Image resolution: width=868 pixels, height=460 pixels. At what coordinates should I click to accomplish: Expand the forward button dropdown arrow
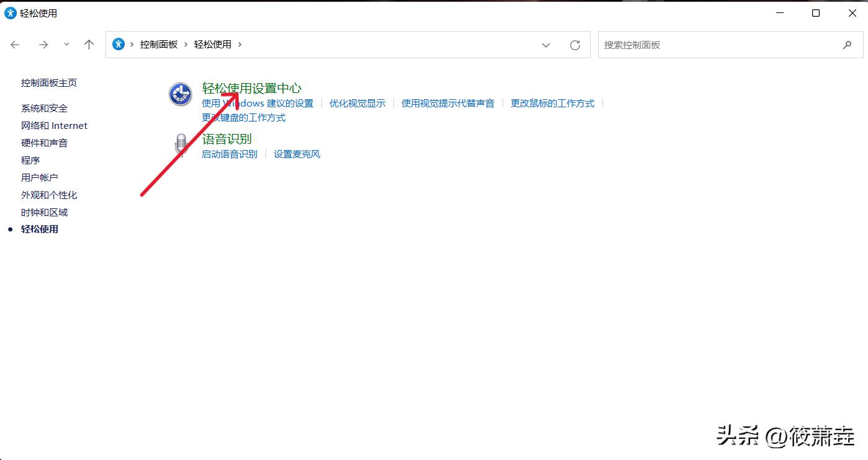pos(66,44)
